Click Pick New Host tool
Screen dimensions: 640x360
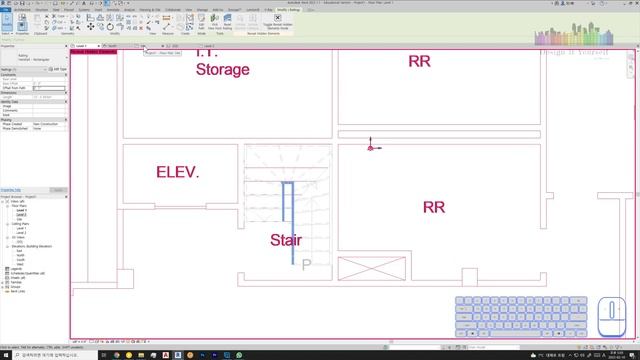tap(215, 22)
